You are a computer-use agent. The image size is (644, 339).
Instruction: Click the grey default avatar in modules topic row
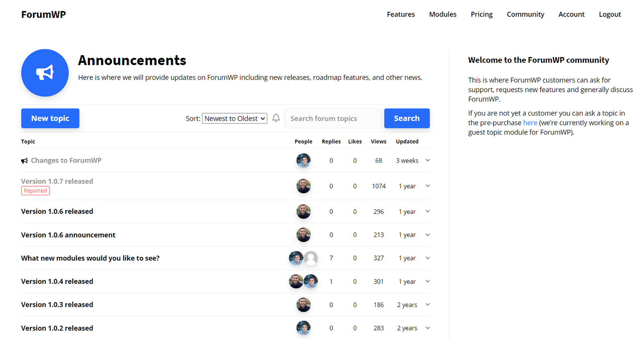[311, 258]
